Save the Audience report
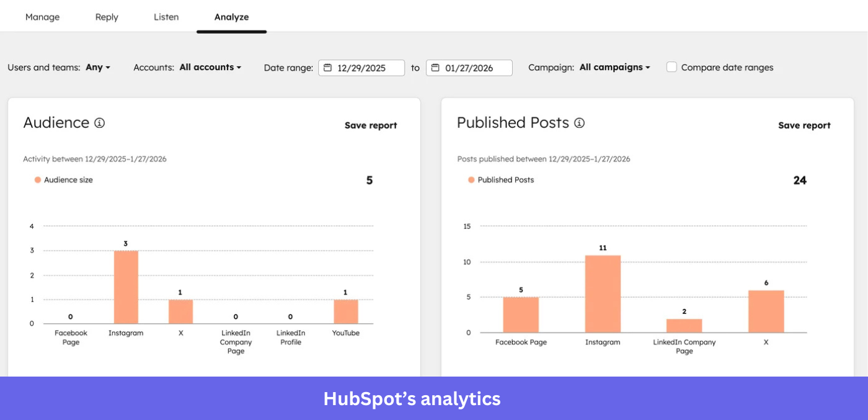 pyautogui.click(x=371, y=125)
